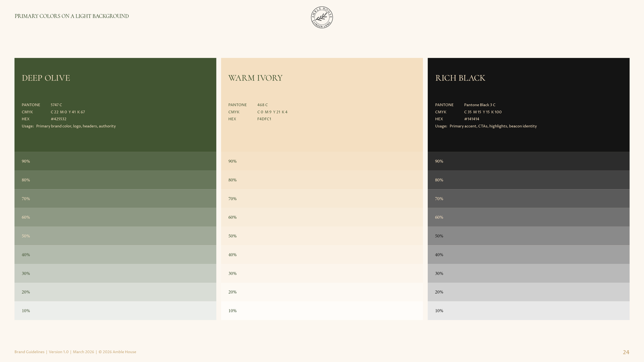The width and height of the screenshot is (644, 362).
Task: Click the Rich Black 80% tint band
Action: coord(529,180)
